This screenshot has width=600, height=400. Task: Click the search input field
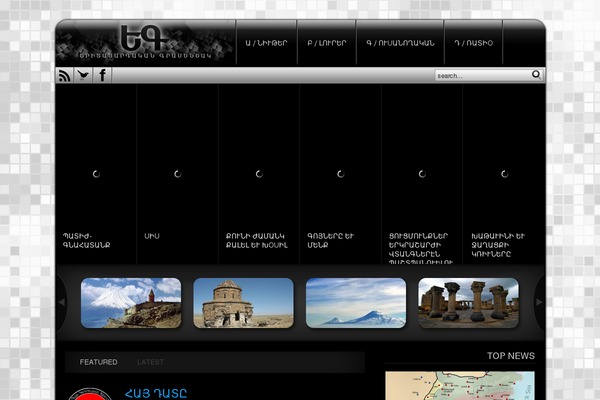pyautogui.click(x=483, y=75)
